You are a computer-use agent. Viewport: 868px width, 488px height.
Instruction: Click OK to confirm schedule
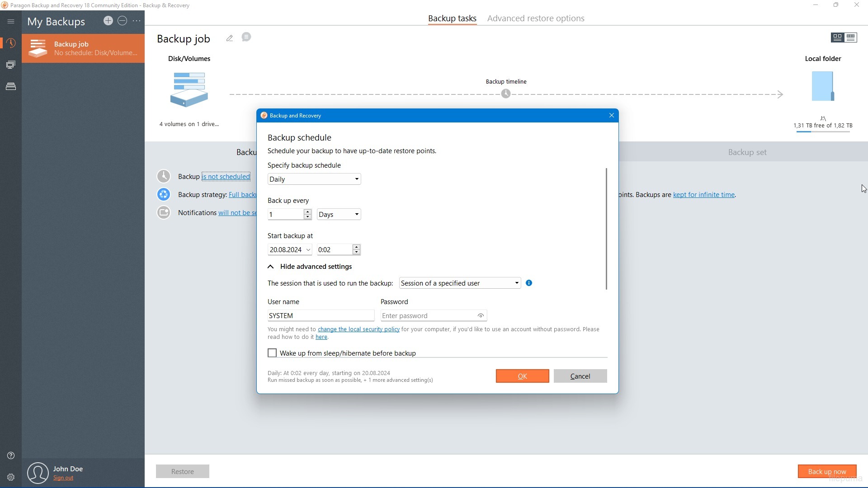[x=522, y=376]
